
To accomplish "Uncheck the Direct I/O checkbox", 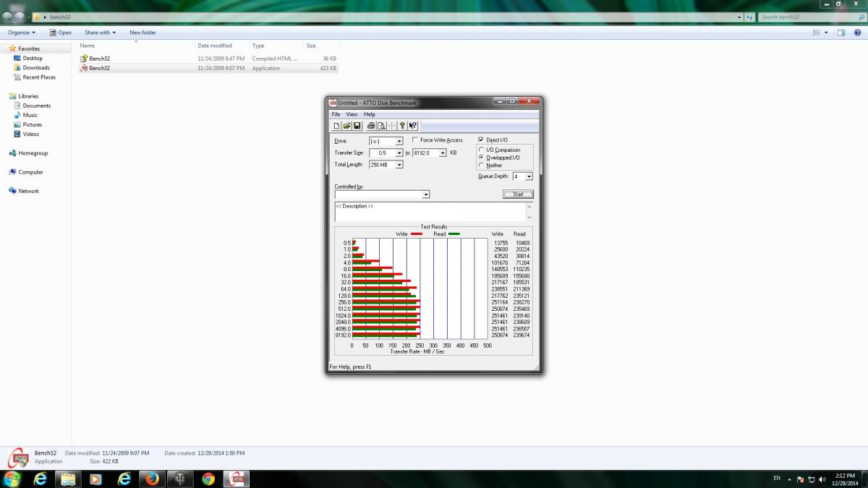I will (481, 140).
